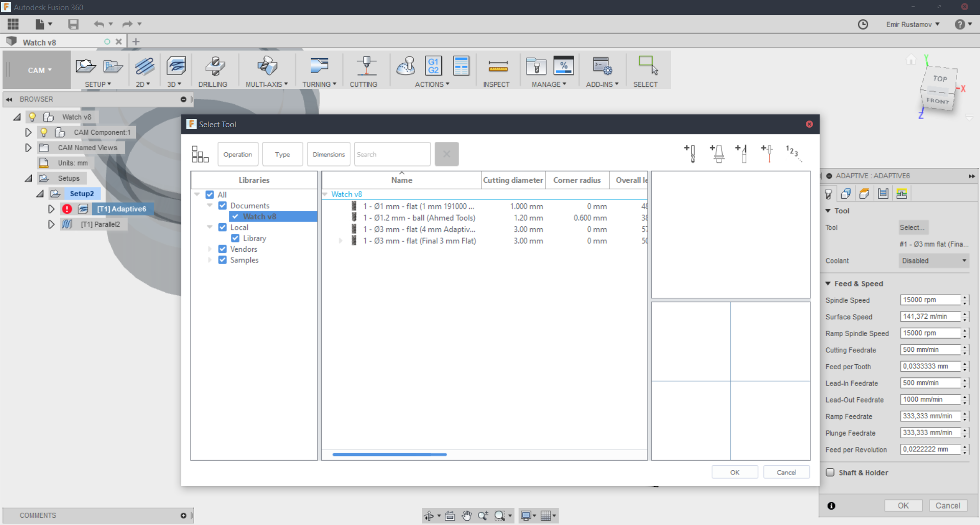The image size is (980, 525).
Task: Open the Linking tab in Adaptive panel
Action: (x=902, y=194)
